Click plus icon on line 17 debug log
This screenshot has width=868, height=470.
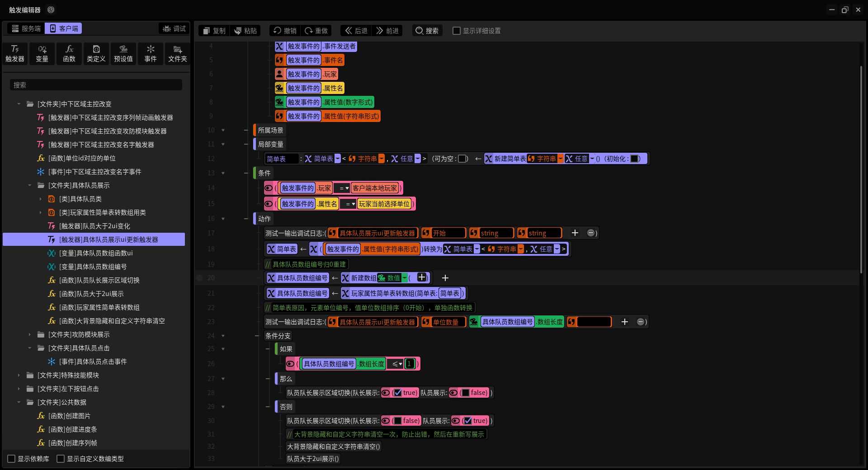coord(575,233)
